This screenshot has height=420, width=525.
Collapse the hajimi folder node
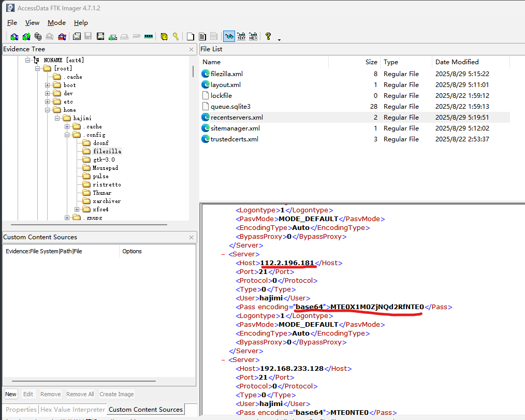pyautogui.click(x=57, y=118)
